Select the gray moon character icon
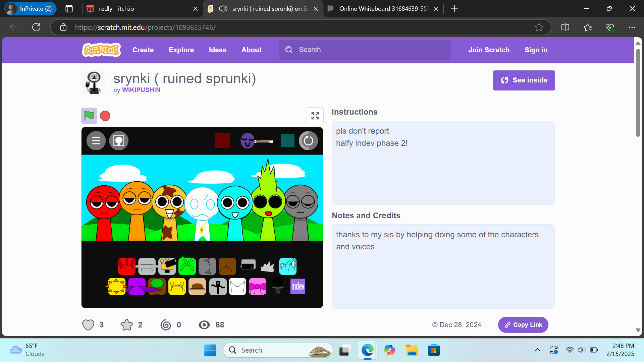 point(207,266)
